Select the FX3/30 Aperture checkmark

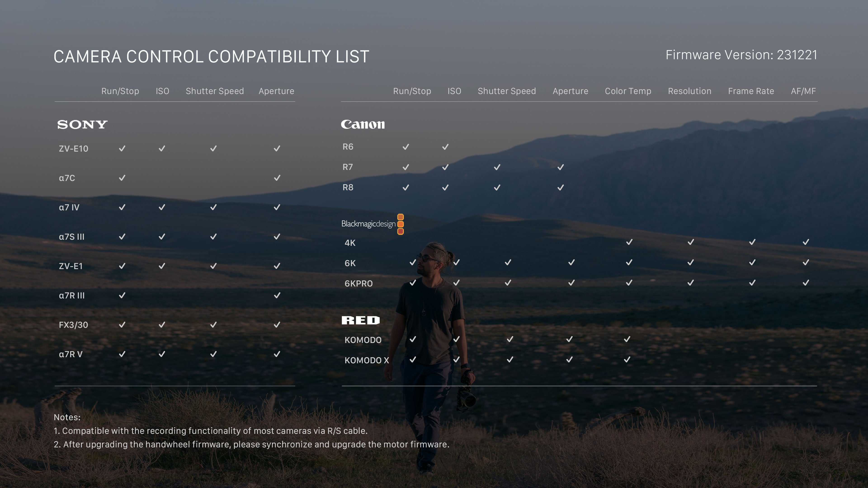[277, 325]
